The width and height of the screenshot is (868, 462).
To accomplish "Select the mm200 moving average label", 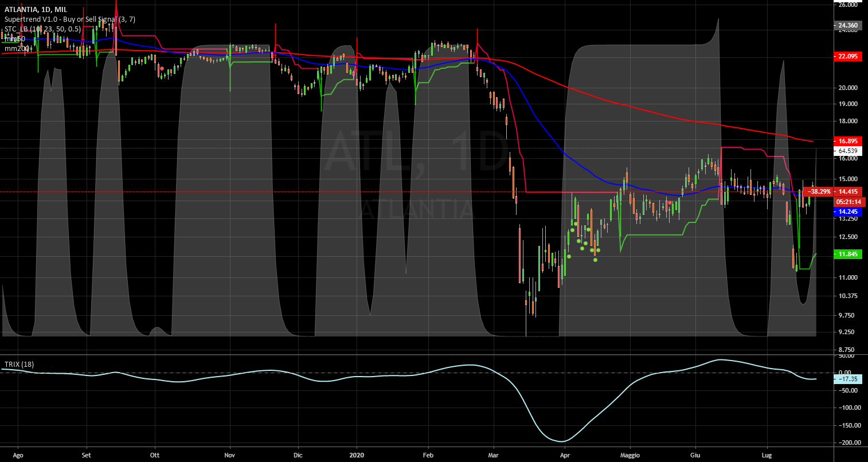I will coord(17,49).
